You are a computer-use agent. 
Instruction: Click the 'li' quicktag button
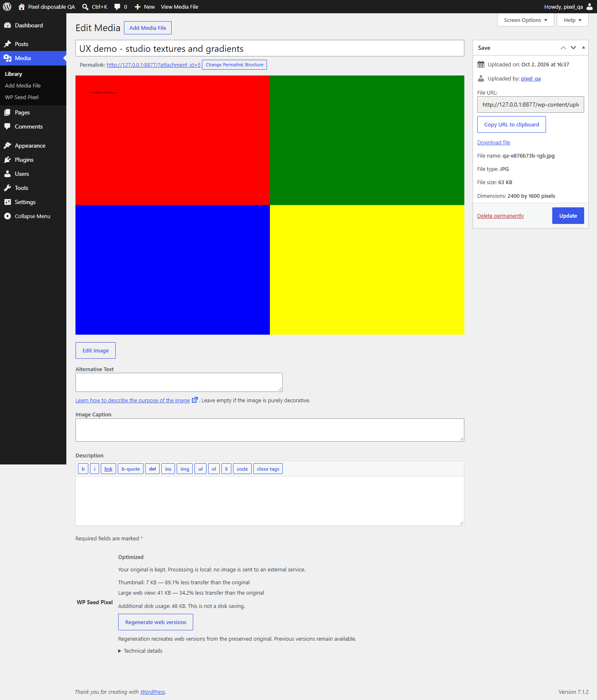coord(226,469)
